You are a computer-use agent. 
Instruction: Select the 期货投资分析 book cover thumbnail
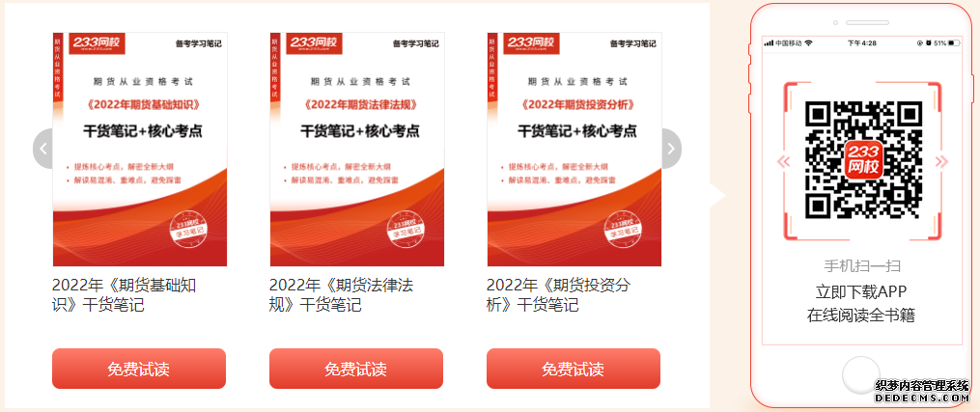tap(574, 150)
